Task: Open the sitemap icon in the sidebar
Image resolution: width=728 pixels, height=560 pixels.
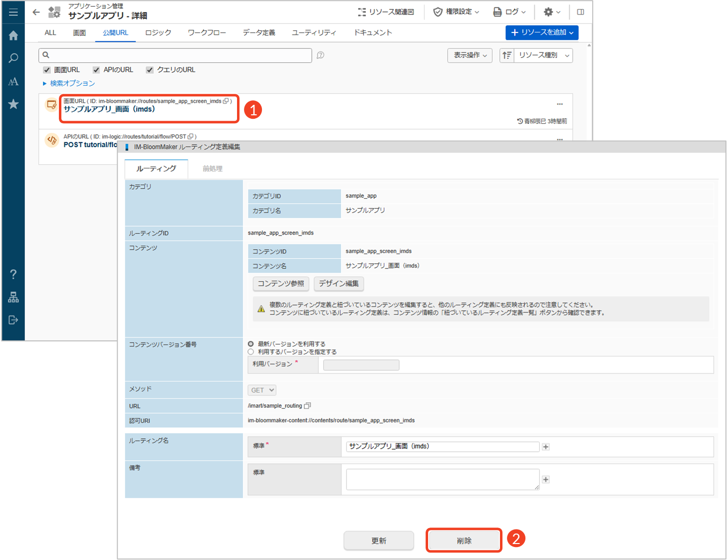Action: tap(13, 297)
